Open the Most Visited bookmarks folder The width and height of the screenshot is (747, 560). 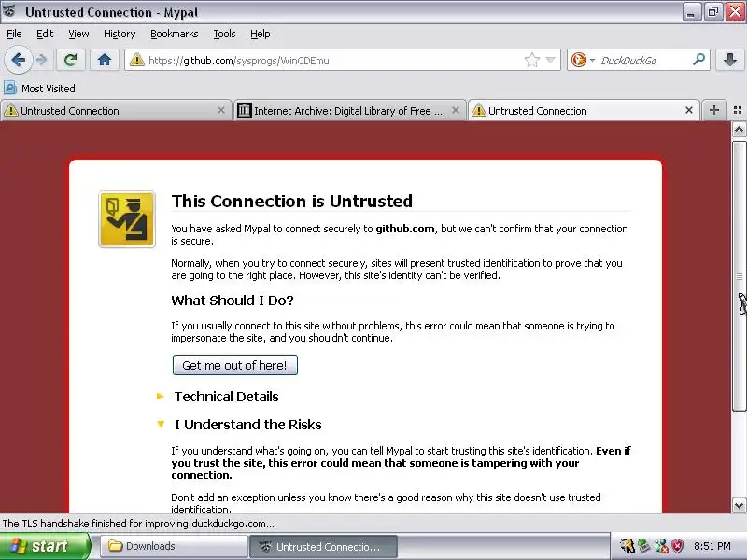(39, 88)
